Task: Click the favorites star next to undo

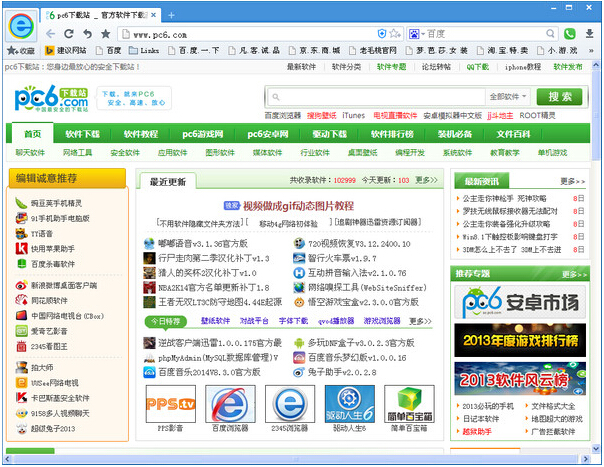Action: 106,34
